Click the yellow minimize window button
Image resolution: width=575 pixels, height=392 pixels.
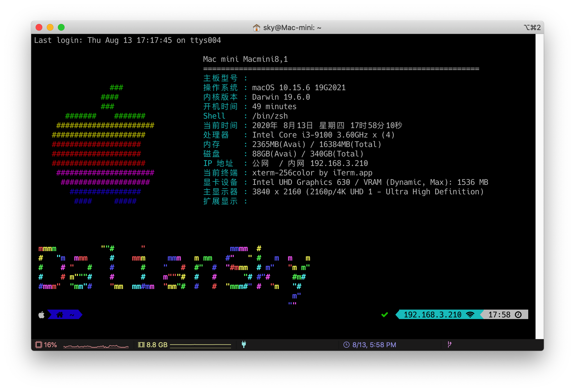(x=50, y=27)
